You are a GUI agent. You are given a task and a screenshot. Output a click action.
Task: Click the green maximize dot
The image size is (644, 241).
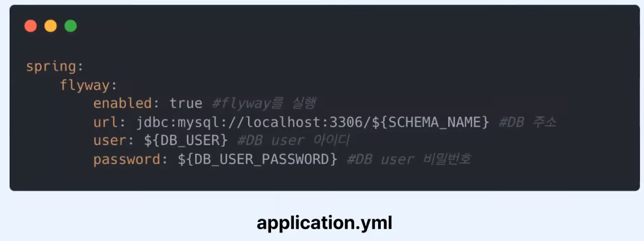pyautogui.click(x=71, y=26)
